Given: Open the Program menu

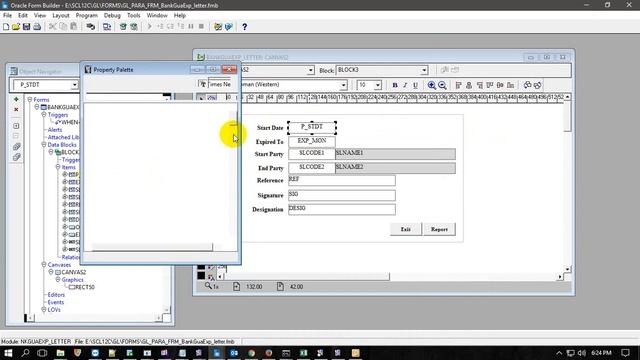Looking at the screenshot, I should coord(87,15).
